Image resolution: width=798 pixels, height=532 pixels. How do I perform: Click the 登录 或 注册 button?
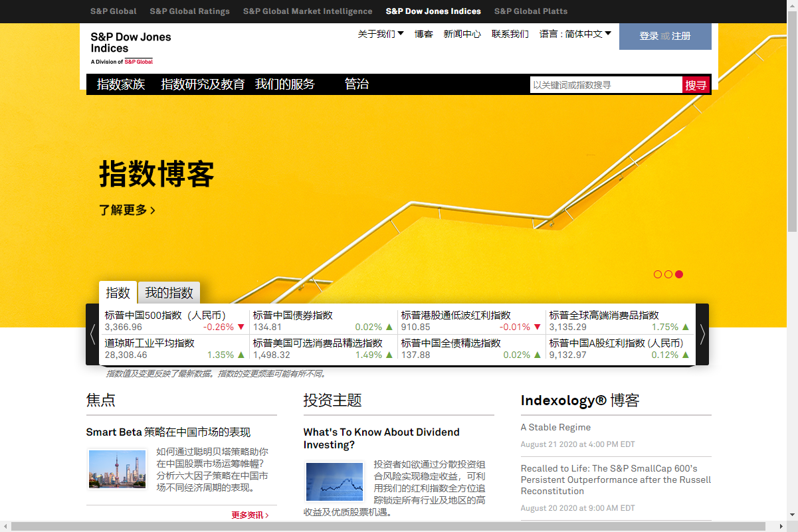pyautogui.click(x=665, y=37)
